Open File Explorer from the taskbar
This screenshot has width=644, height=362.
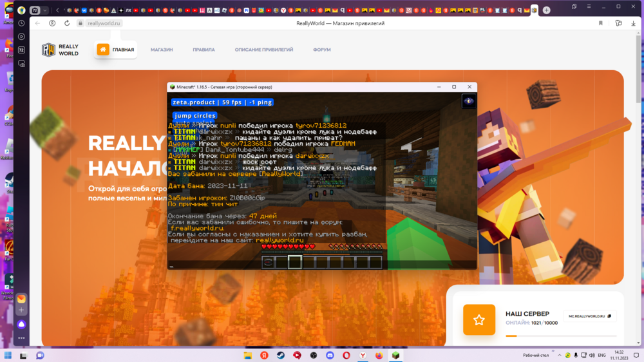click(248, 356)
